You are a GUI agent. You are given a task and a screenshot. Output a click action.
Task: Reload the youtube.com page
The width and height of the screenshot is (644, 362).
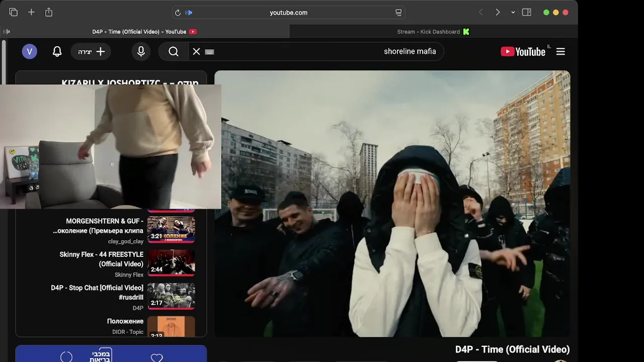pos(178,13)
